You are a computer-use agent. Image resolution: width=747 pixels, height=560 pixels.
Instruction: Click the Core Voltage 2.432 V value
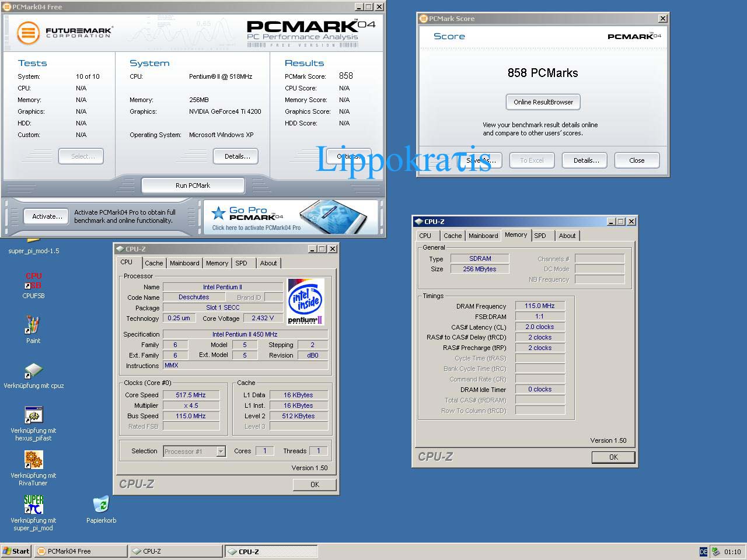[x=263, y=318]
